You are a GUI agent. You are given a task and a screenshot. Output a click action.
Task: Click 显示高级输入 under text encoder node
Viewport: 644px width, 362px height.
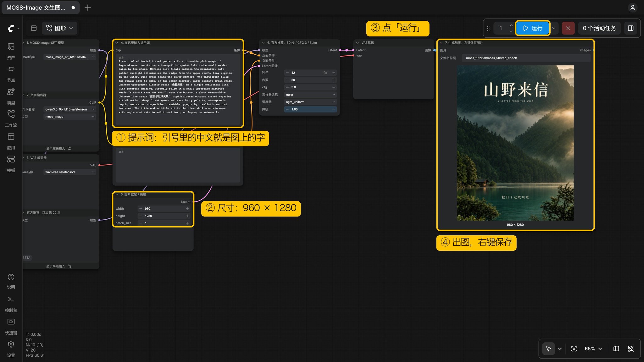tap(58, 149)
